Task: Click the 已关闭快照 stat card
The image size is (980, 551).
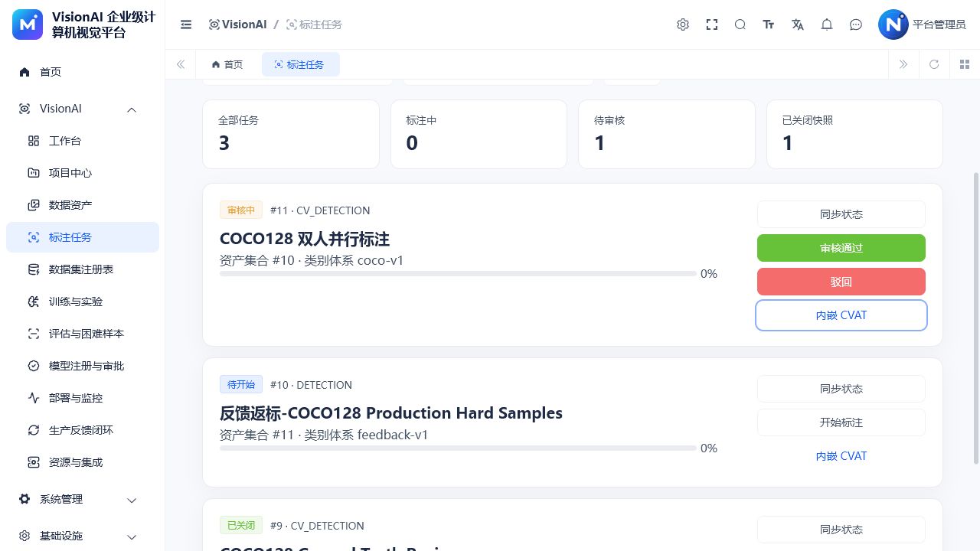Action: click(854, 134)
